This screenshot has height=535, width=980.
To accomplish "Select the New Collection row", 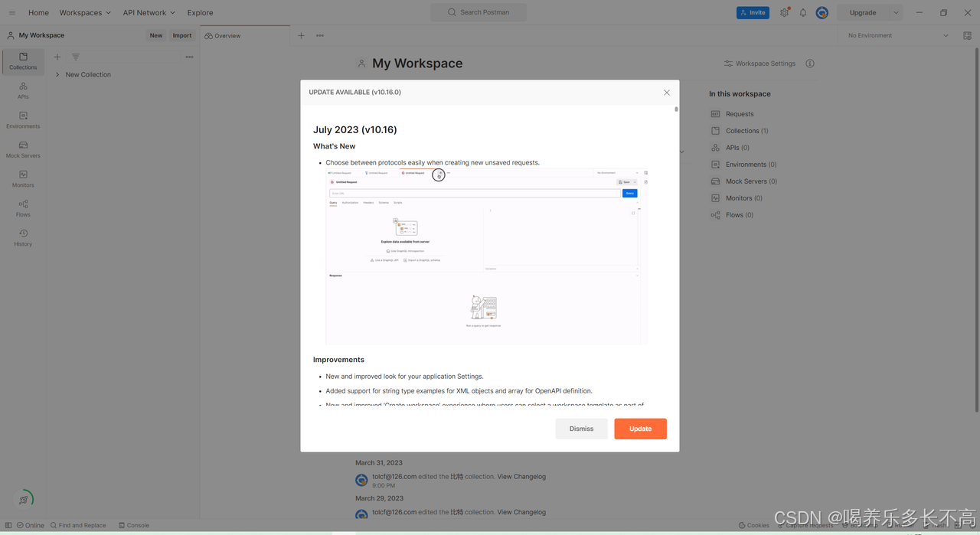I will pos(125,75).
